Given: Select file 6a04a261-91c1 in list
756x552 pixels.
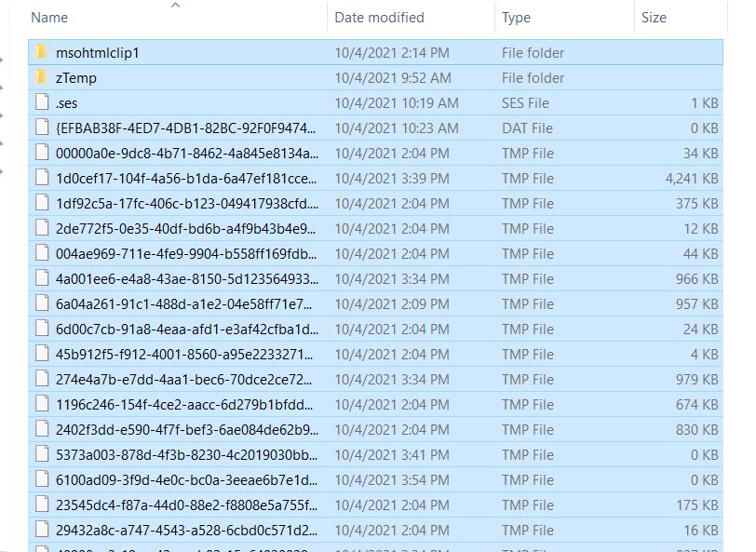Looking at the screenshot, I should (186, 304).
